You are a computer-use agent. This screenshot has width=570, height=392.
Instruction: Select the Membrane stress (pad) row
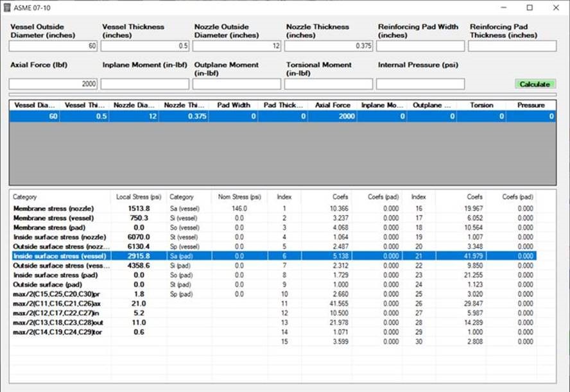click(275, 227)
